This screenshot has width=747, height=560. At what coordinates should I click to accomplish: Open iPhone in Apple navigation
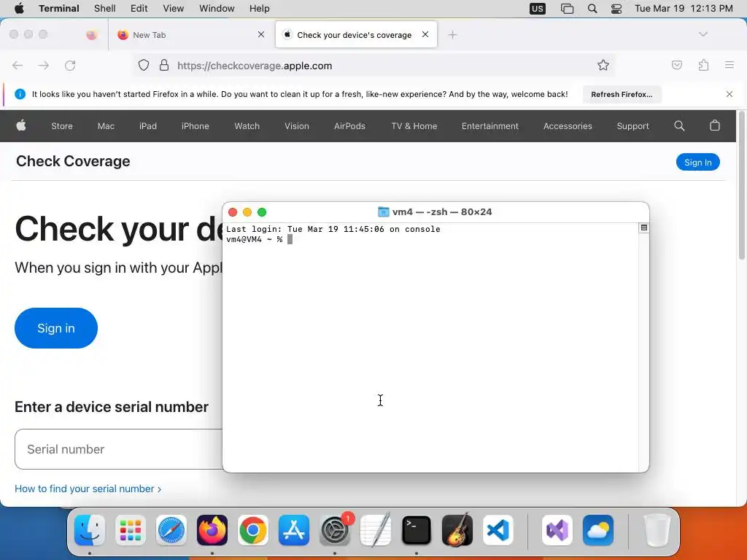tap(196, 126)
